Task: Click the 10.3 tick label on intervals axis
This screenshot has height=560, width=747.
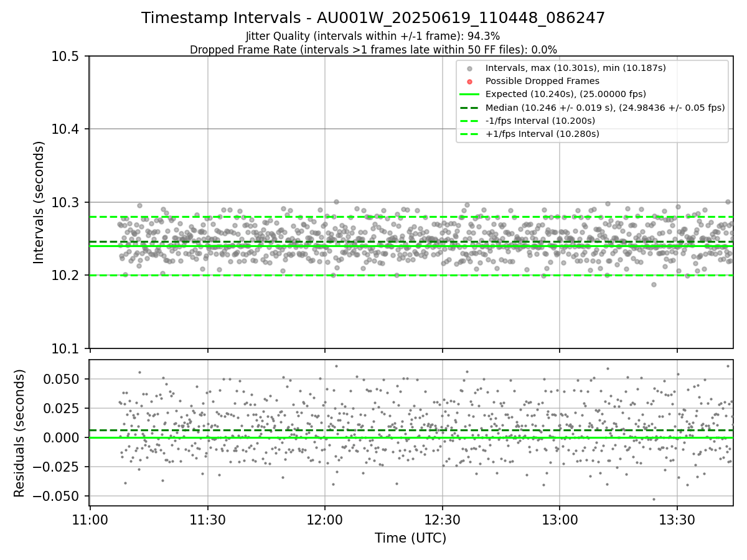Action: (67, 202)
